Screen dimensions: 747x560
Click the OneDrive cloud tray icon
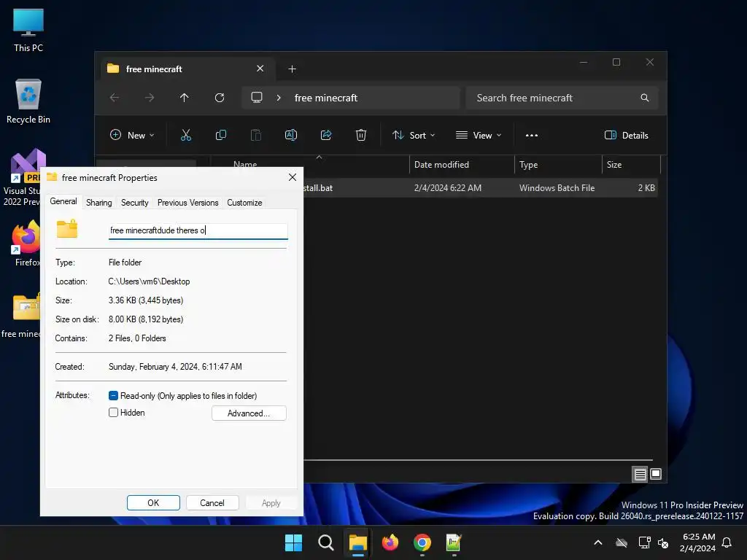point(622,542)
